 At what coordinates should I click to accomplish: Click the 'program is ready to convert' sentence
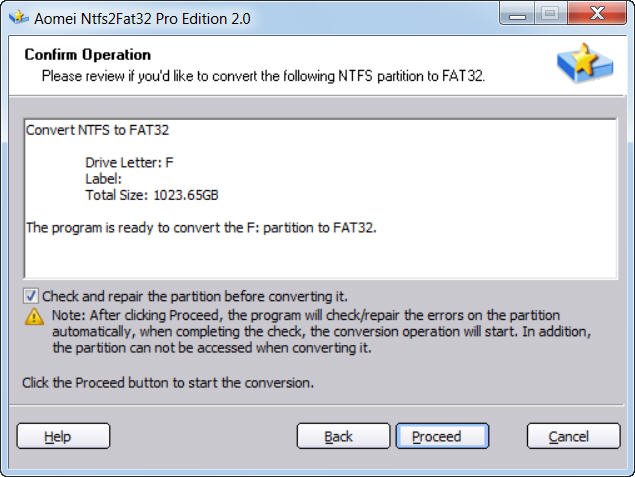pyautogui.click(x=200, y=227)
